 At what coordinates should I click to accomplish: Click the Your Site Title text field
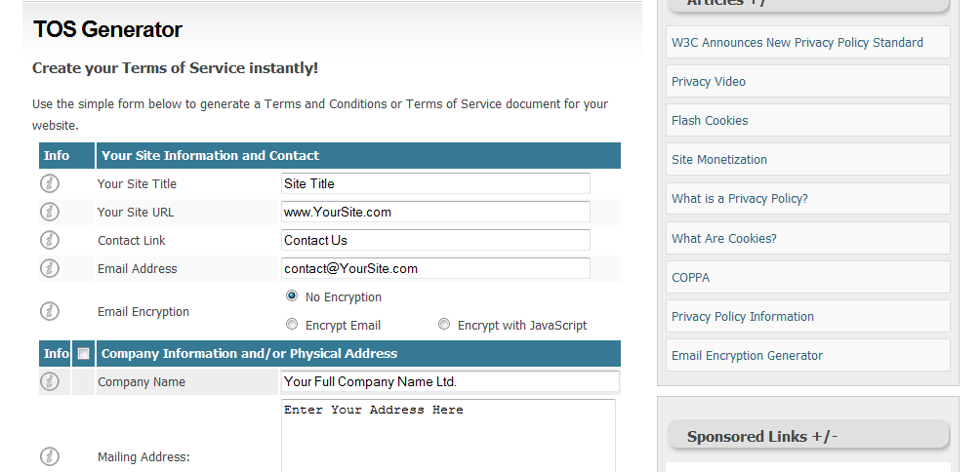(x=435, y=183)
